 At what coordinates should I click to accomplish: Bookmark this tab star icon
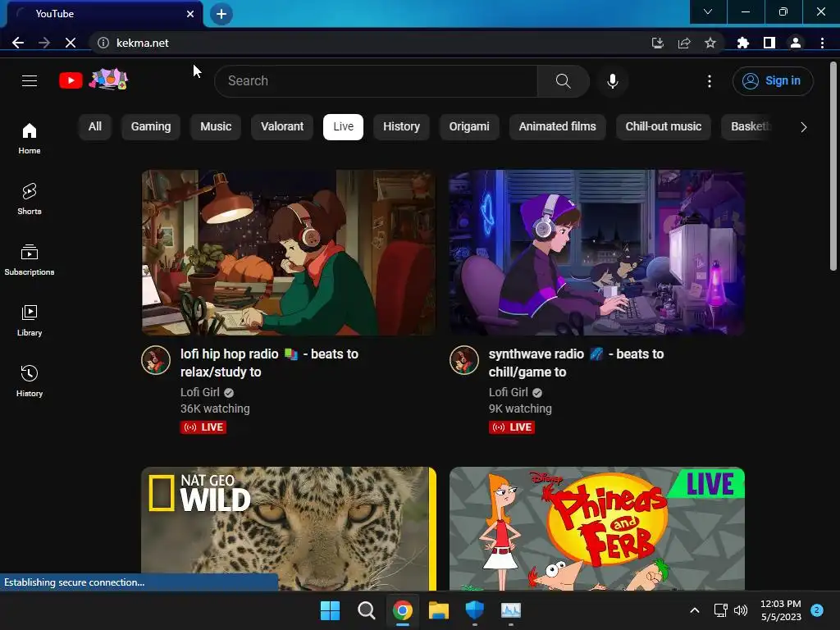tap(710, 43)
